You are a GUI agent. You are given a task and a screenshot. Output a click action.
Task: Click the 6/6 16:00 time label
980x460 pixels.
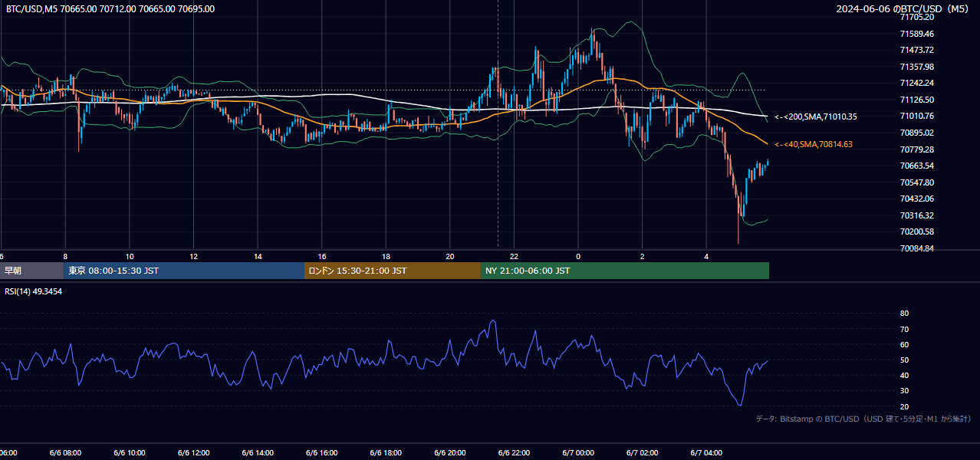321,453
